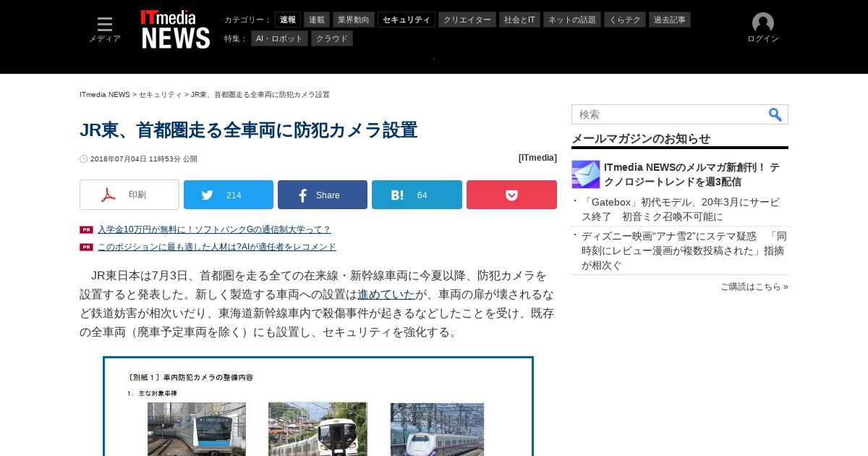The height and width of the screenshot is (456, 868).
Task: Select 連載 category tab
Action: (317, 20)
